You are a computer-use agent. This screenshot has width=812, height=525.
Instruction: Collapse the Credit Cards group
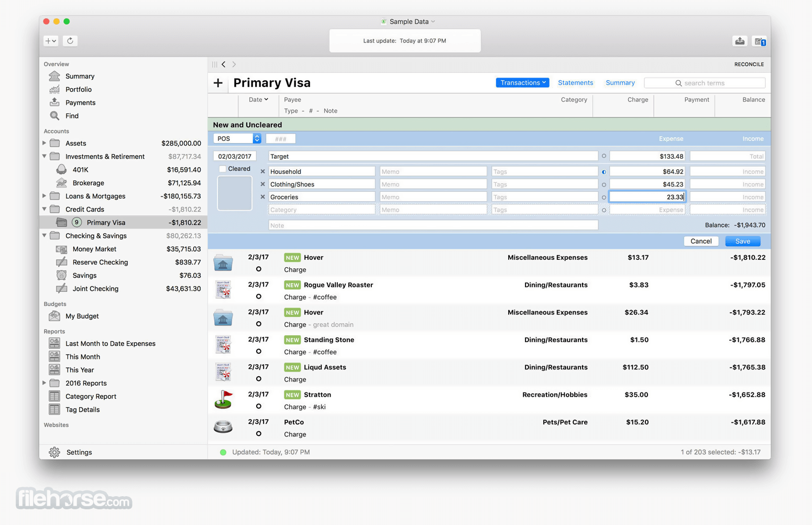45,209
